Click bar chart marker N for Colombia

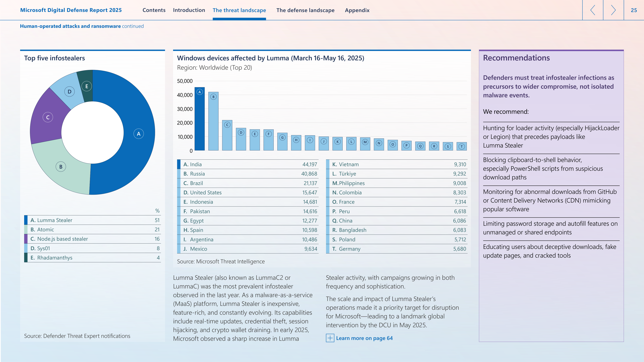[379, 143]
